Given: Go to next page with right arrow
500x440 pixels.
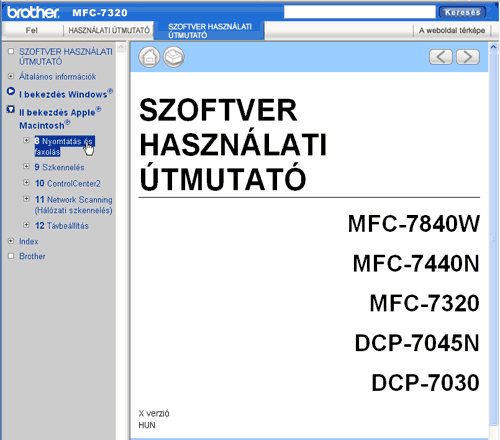Looking at the screenshot, I should pos(468,57).
